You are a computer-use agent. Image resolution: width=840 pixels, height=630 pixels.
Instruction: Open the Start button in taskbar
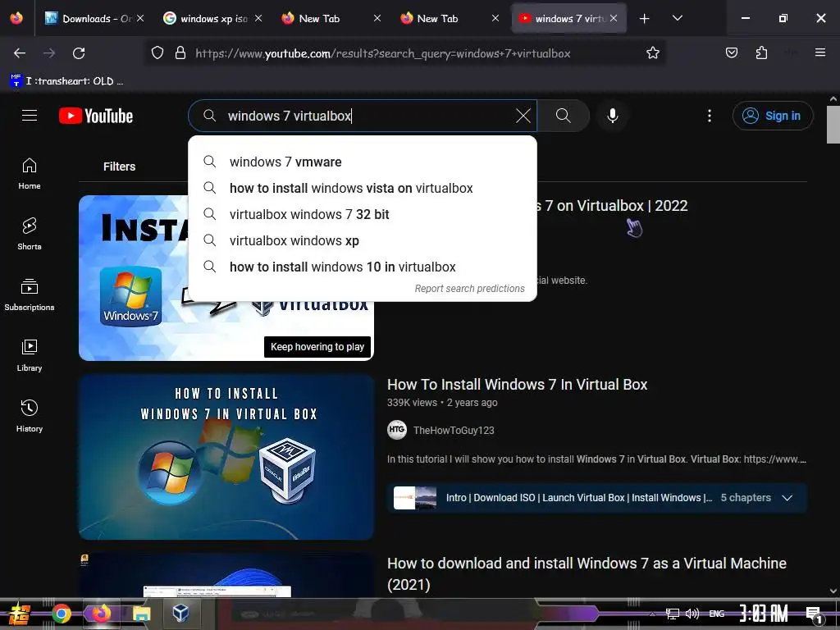pyautogui.click(x=18, y=614)
